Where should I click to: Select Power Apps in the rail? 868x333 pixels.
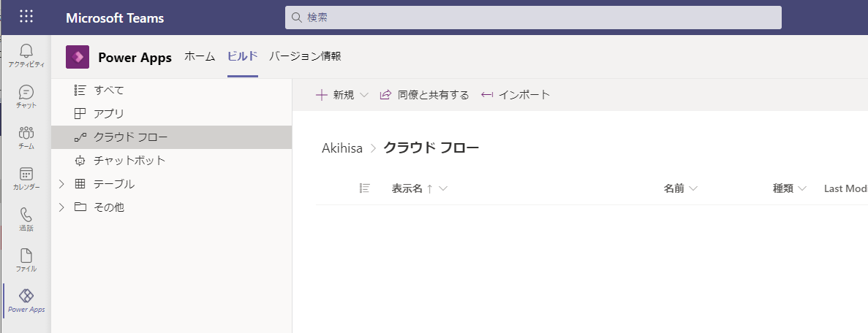tap(26, 301)
